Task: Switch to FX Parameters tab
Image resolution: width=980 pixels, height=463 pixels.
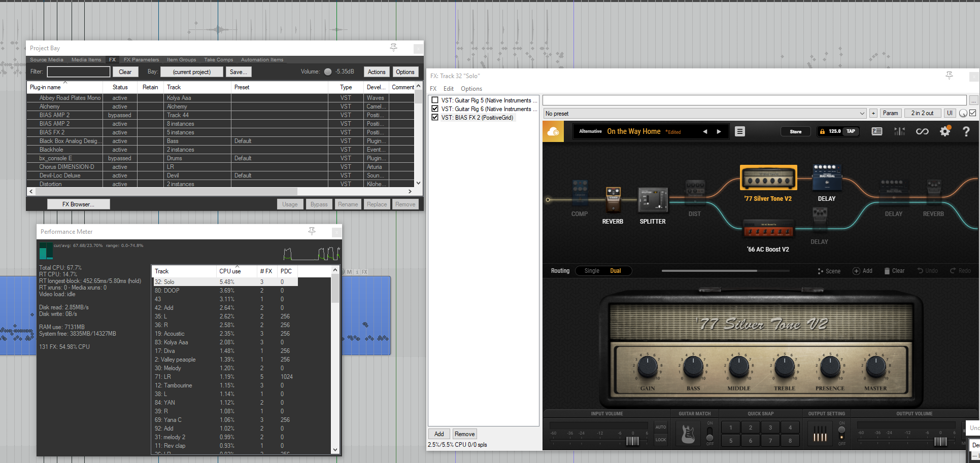Action: (141, 60)
